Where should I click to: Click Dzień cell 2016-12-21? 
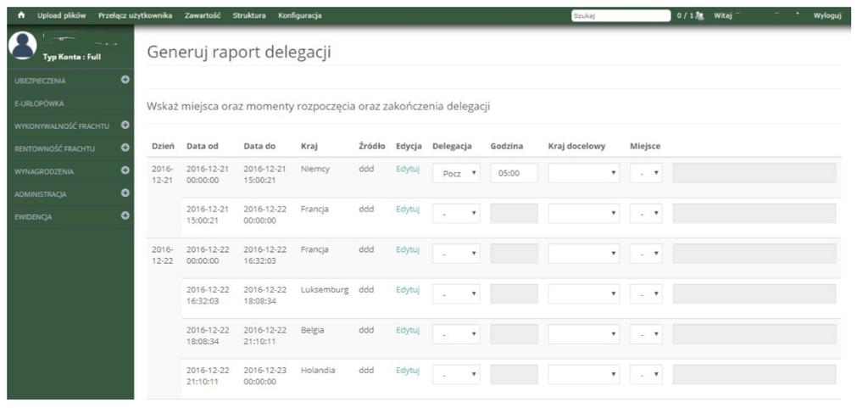[163, 174]
